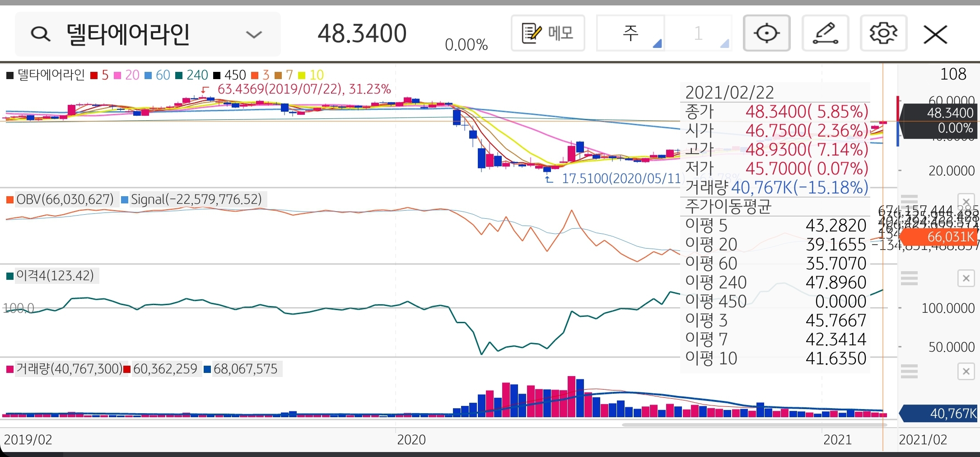Tap the 종가 48.3400 row

(776, 112)
